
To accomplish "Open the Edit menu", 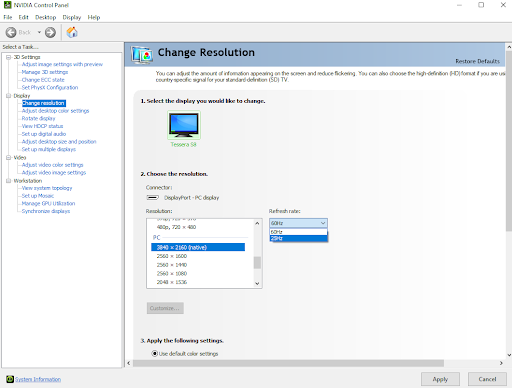I will pyautogui.click(x=23, y=17).
